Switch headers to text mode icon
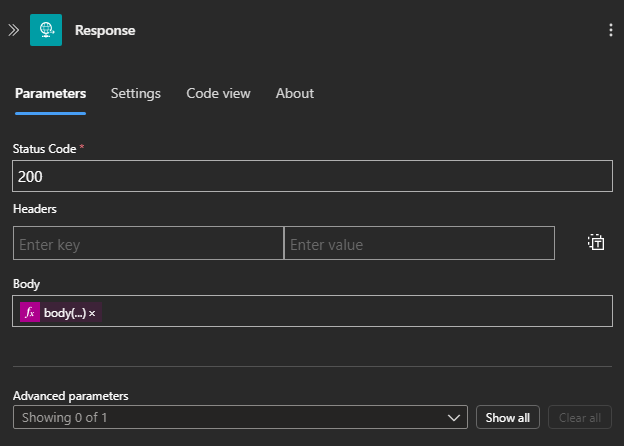 596,243
